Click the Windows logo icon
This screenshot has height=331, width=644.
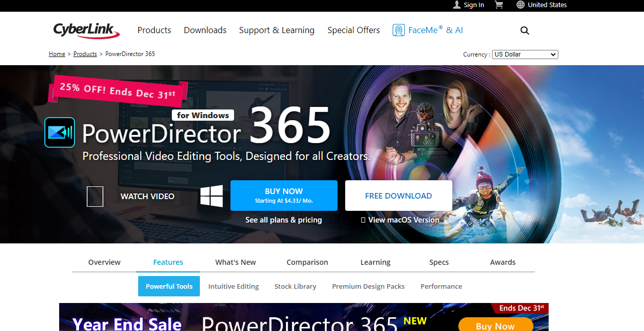click(x=212, y=196)
